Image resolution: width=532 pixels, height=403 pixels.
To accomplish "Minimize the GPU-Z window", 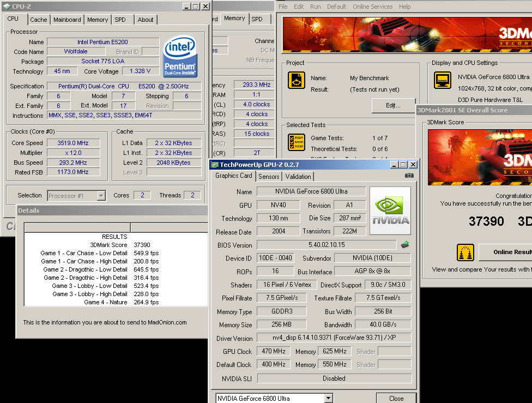I will coord(394,165).
